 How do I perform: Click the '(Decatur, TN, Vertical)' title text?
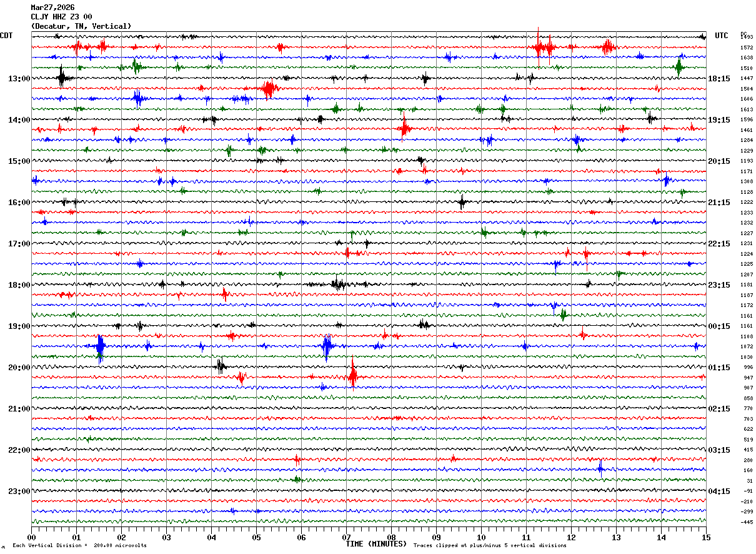[81, 26]
